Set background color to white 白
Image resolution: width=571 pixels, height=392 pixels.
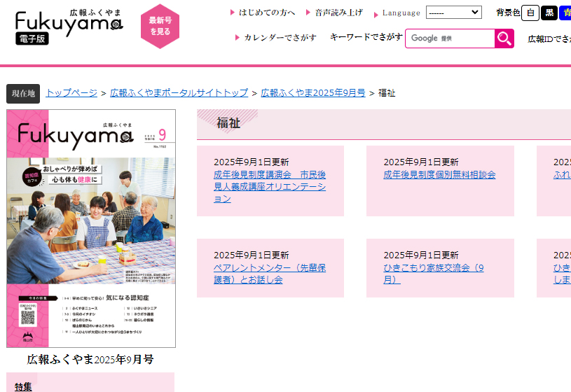click(x=530, y=13)
